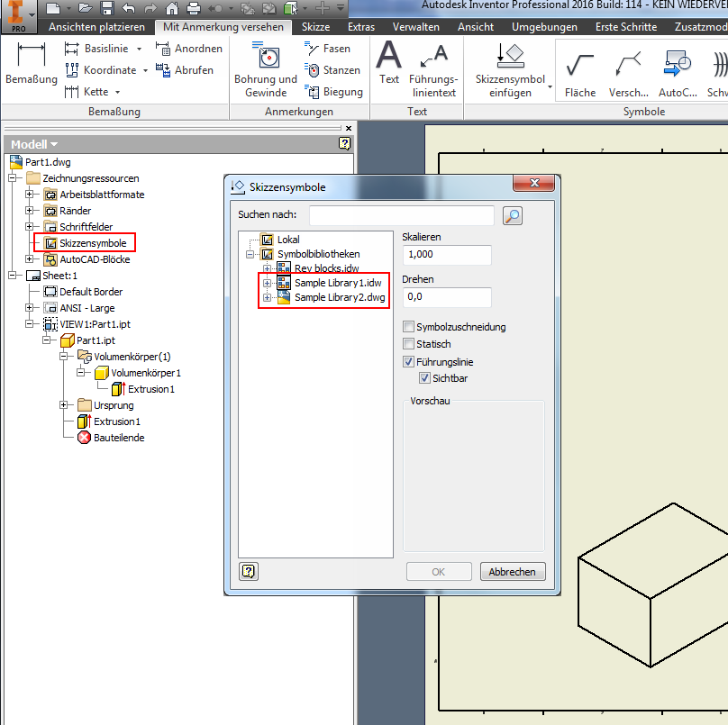Select the Kette chain dimension tool
Screen dimensions: 728x725
pyautogui.click(x=86, y=92)
